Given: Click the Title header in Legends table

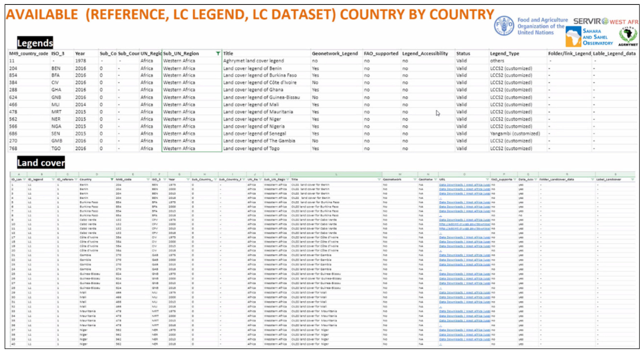Looking at the screenshot, I should point(228,53).
